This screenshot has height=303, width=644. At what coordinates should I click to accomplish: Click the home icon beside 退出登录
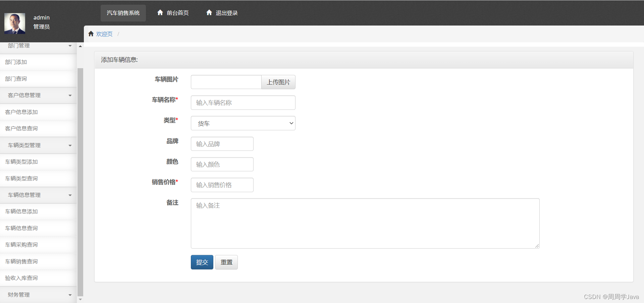pos(209,12)
